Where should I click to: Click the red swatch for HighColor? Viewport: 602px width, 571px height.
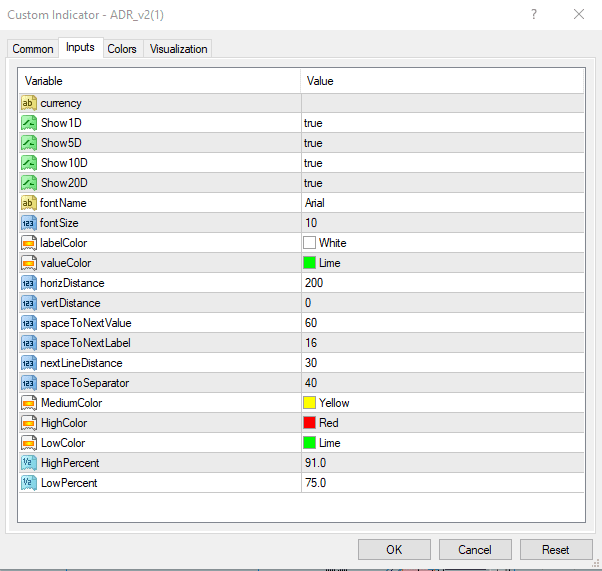point(309,423)
